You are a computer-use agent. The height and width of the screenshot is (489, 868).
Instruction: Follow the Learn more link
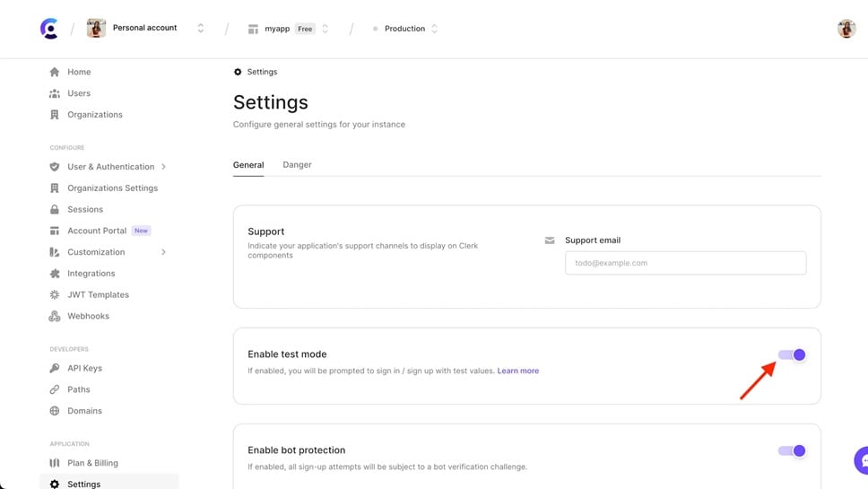[517, 371]
